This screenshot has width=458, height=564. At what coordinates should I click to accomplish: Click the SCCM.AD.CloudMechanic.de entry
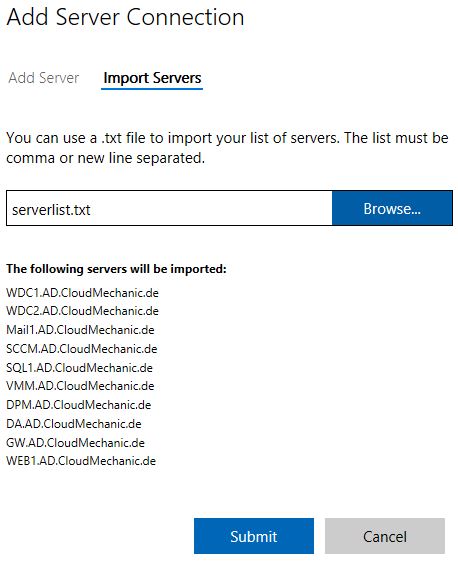click(82, 349)
